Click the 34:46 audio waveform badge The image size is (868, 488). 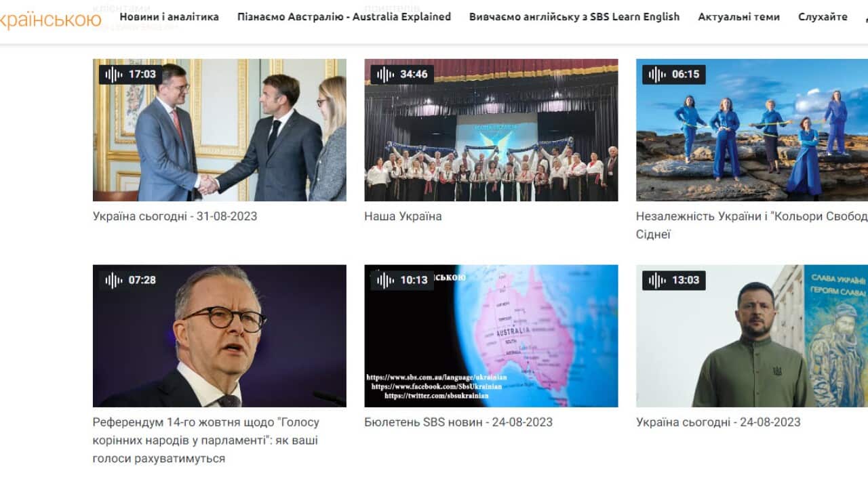click(x=402, y=75)
